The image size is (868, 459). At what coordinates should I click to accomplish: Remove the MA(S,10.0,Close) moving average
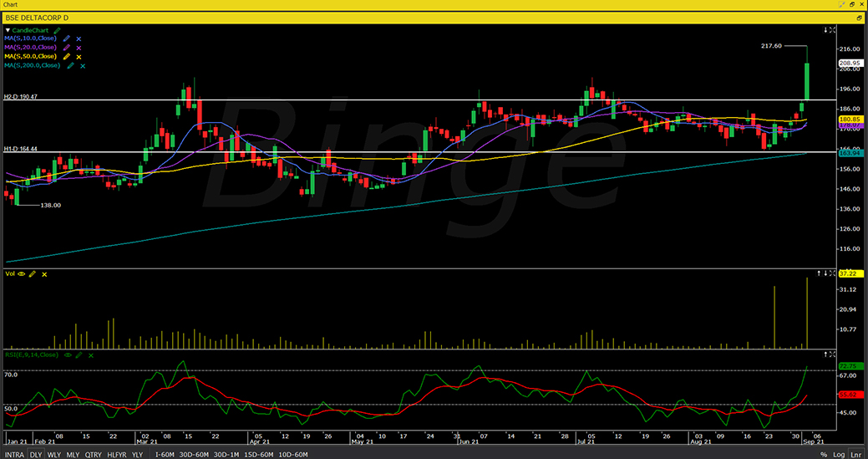pos(79,38)
